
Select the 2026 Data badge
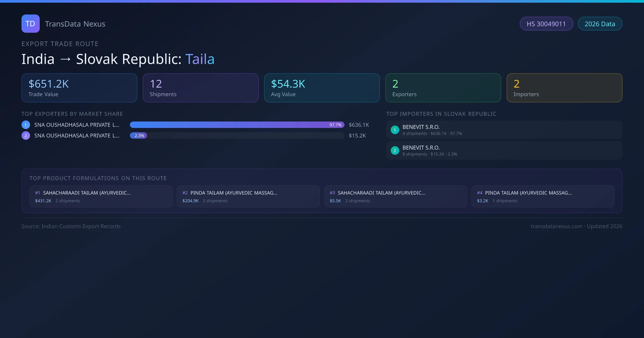(600, 24)
